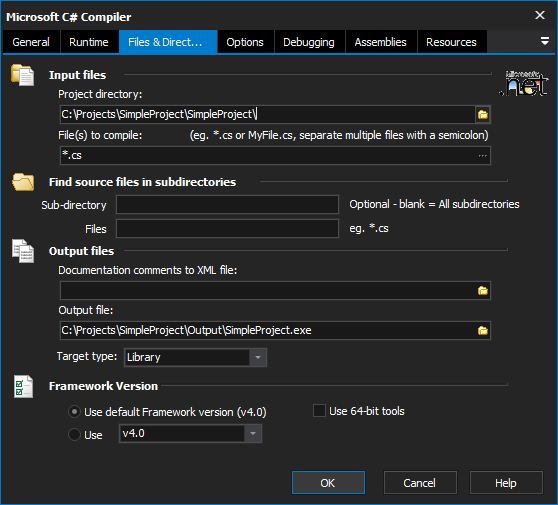Select Use default Framework version radio
Viewport: 558px width, 505px height.
point(74,412)
